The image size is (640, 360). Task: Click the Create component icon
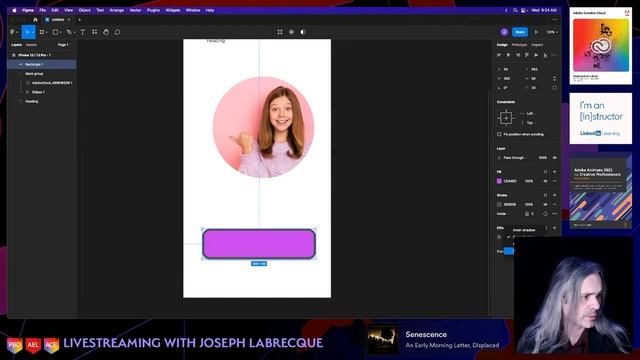(x=291, y=32)
